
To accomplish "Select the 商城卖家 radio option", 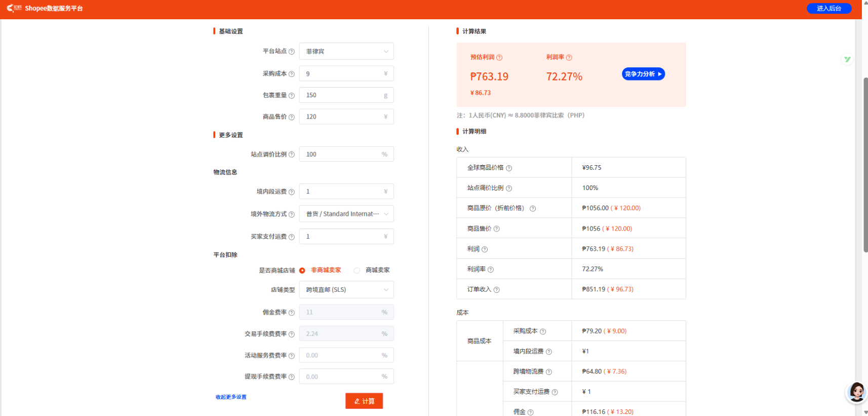I will 357,271.
